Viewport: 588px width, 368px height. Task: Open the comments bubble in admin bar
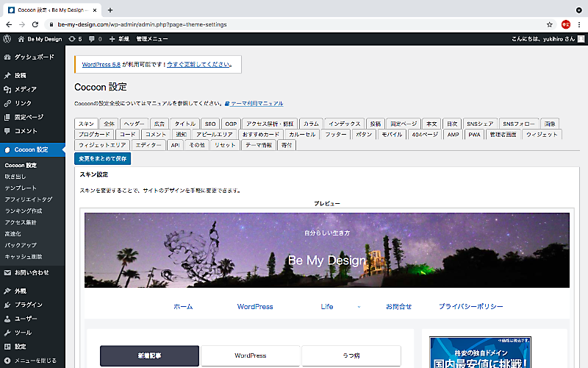tap(94, 38)
